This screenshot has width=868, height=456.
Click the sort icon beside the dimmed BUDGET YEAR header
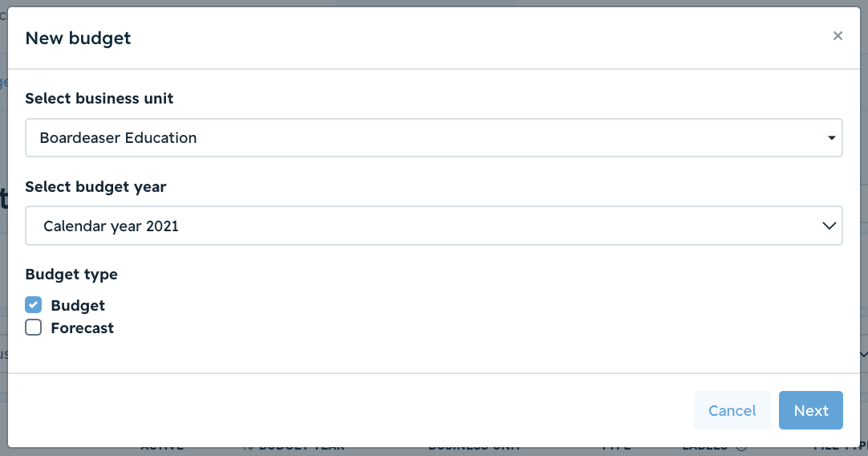(249, 448)
